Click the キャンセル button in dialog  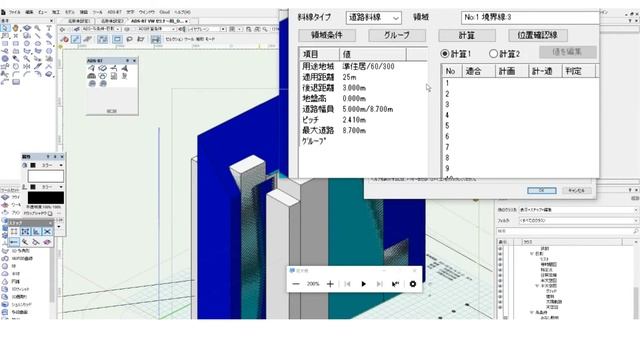[576, 191]
